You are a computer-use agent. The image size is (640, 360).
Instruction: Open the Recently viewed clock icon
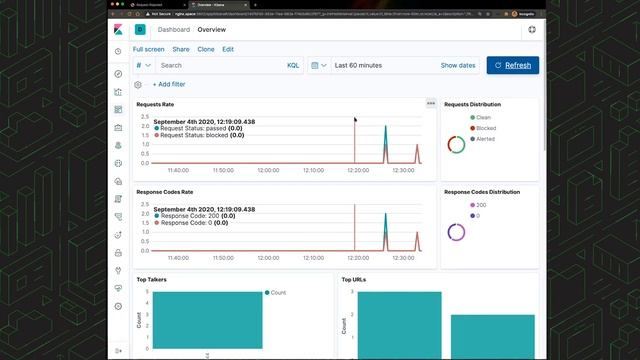point(118,51)
